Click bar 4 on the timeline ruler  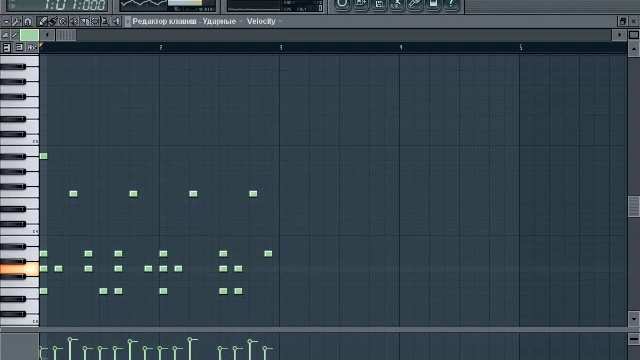400,48
